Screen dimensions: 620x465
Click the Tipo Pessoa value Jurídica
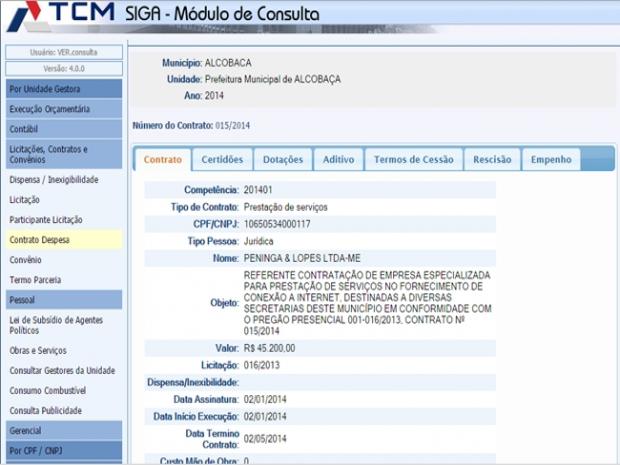(x=258, y=241)
